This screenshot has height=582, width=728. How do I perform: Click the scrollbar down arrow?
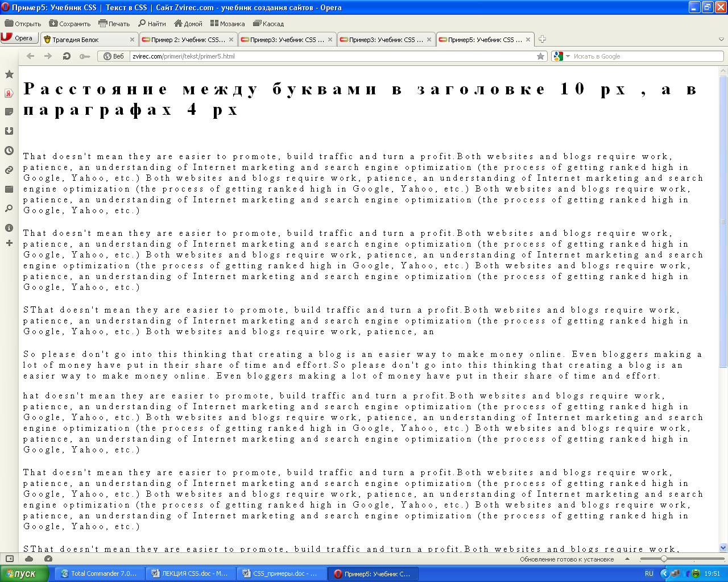tap(723, 548)
